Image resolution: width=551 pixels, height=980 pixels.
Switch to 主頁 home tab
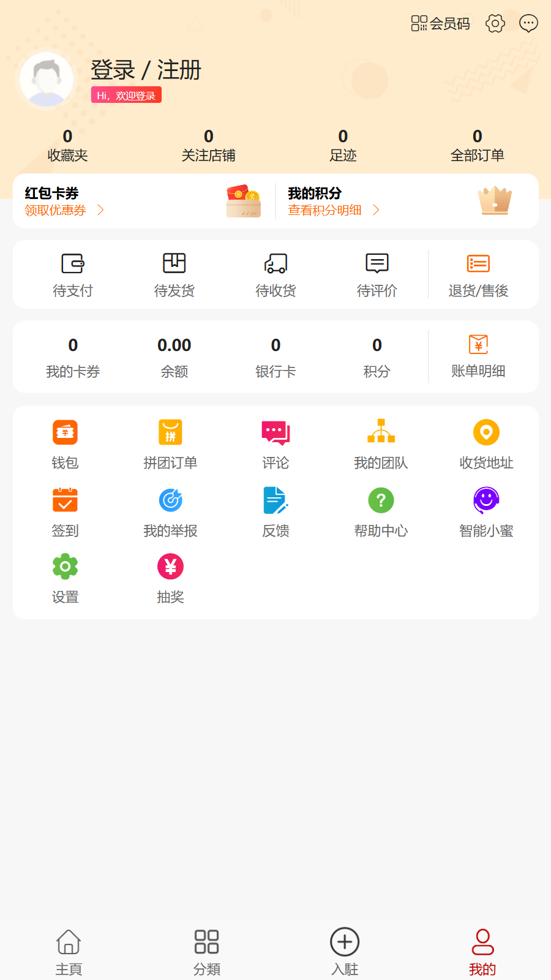coord(69,952)
